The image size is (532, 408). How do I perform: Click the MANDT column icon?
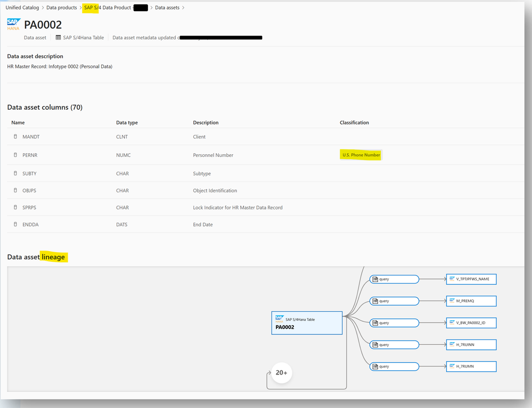tap(15, 137)
